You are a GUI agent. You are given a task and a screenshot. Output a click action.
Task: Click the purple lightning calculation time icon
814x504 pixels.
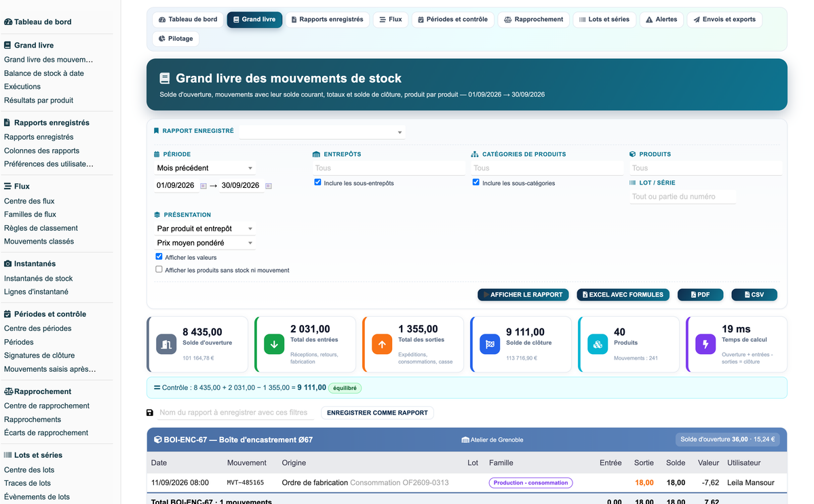[x=705, y=344]
